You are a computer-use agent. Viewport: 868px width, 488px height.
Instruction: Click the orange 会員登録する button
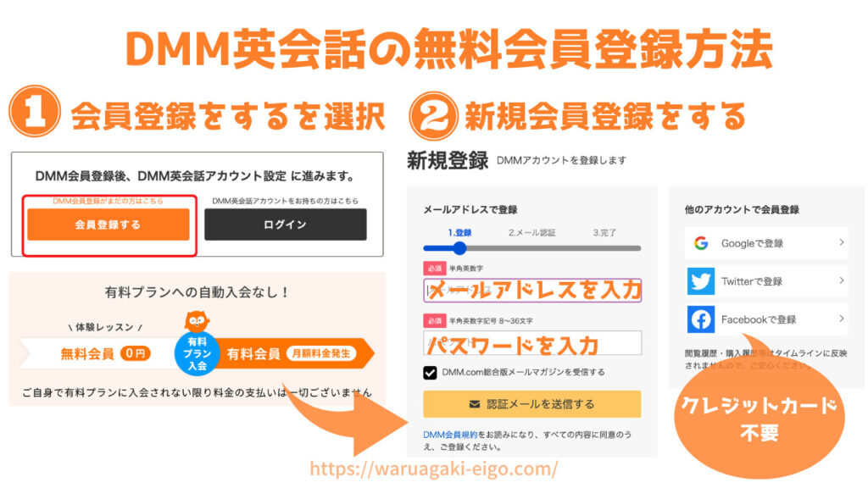108,225
